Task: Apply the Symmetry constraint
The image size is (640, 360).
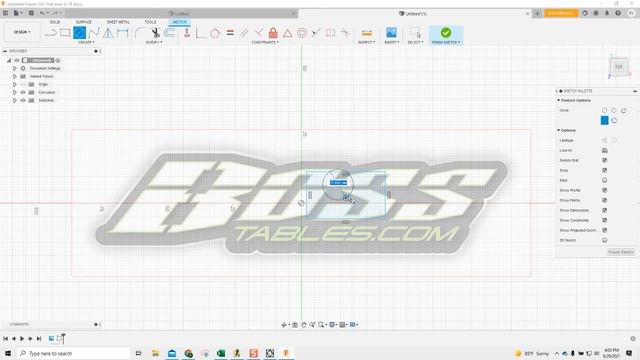Action: [x=330, y=33]
